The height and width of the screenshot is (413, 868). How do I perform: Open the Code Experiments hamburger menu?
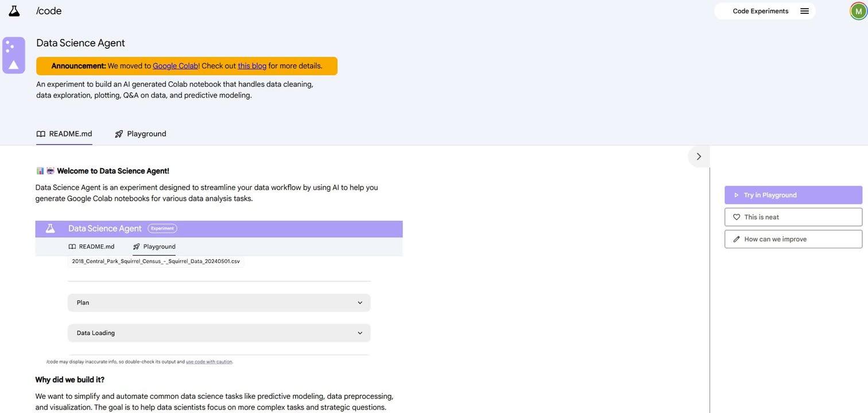[804, 11]
